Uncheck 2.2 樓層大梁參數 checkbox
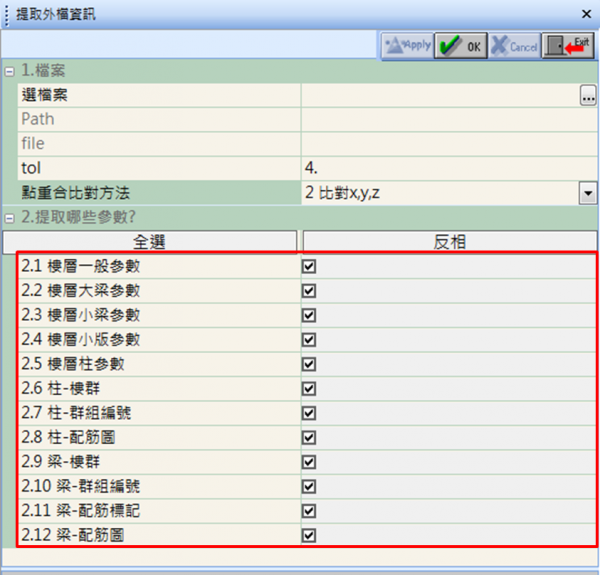 click(x=309, y=291)
